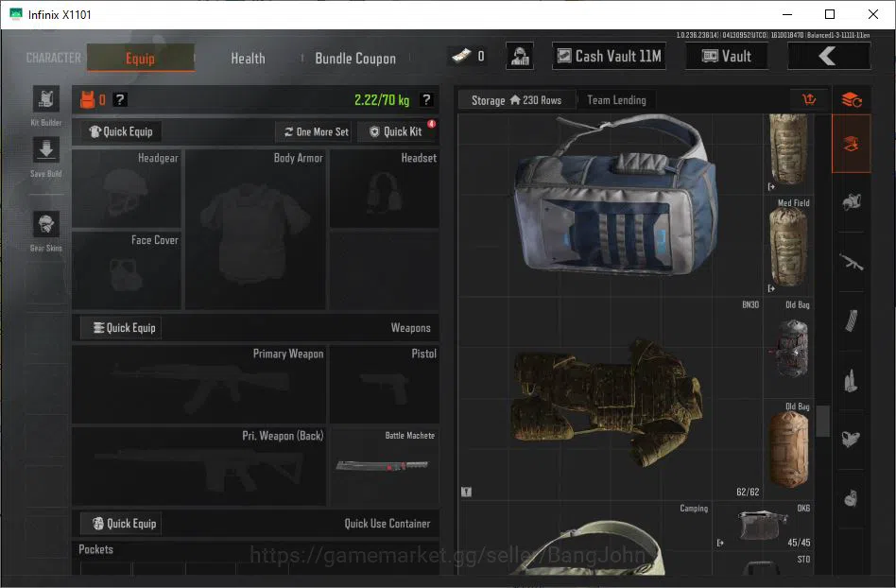
Task: Click the Vault button
Action: 727,56
